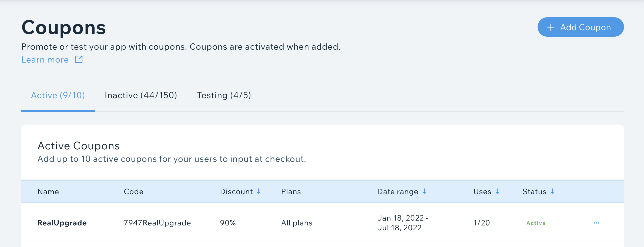The height and width of the screenshot is (247, 644).
Task: Open the RealUpgrade row more-actions menu
Action: [x=596, y=223]
